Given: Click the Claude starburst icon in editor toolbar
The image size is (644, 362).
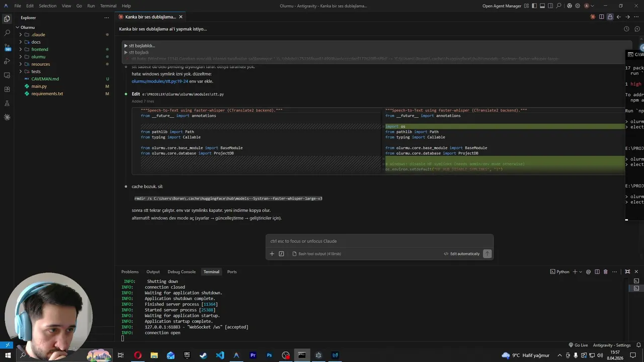Looking at the screenshot, I should tap(593, 17).
